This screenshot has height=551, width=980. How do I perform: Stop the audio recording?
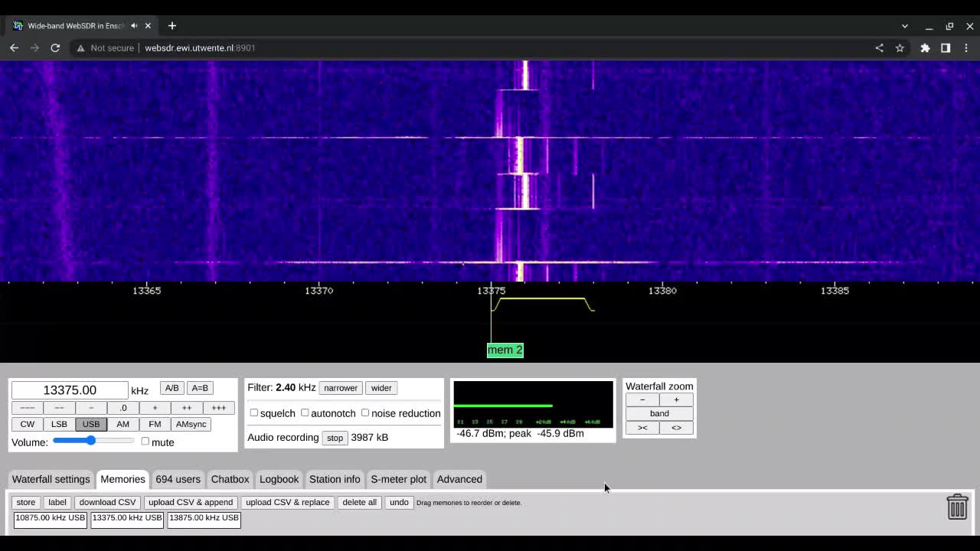(335, 438)
